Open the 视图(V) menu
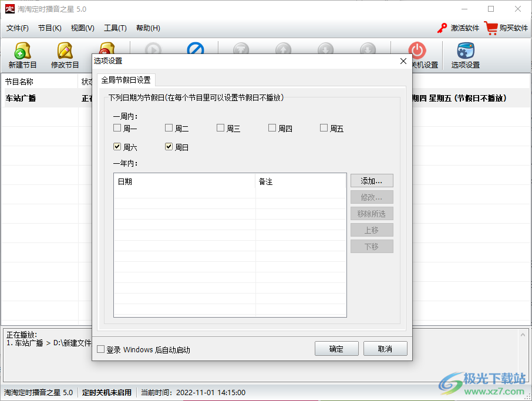Screen dimensions: 532x401 (82, 28)
